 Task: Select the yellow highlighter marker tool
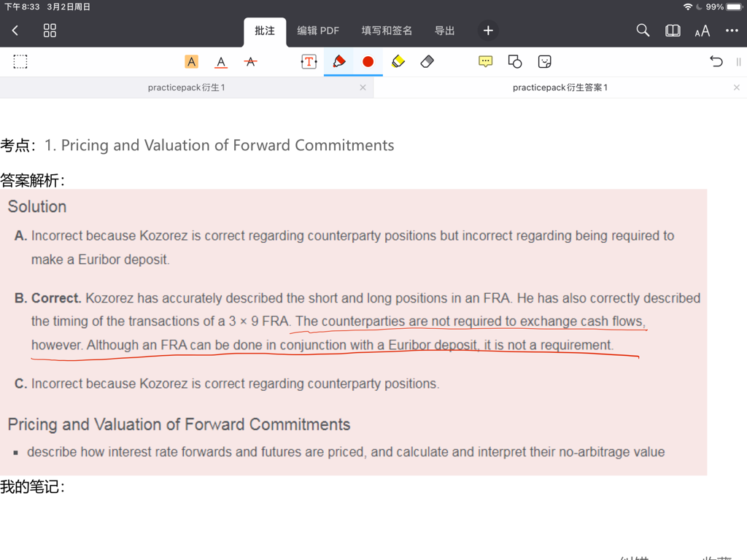coord(398,61)
